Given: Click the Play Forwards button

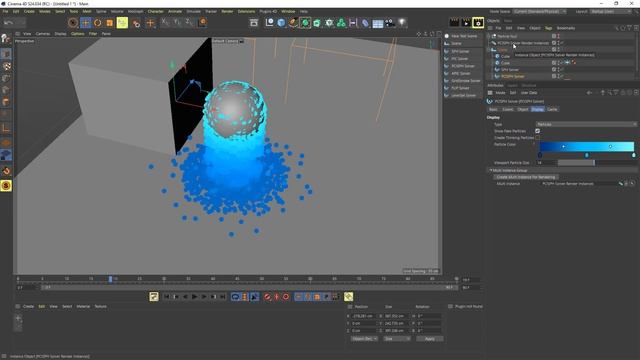Looking at the screenshot, I should 195,297.
